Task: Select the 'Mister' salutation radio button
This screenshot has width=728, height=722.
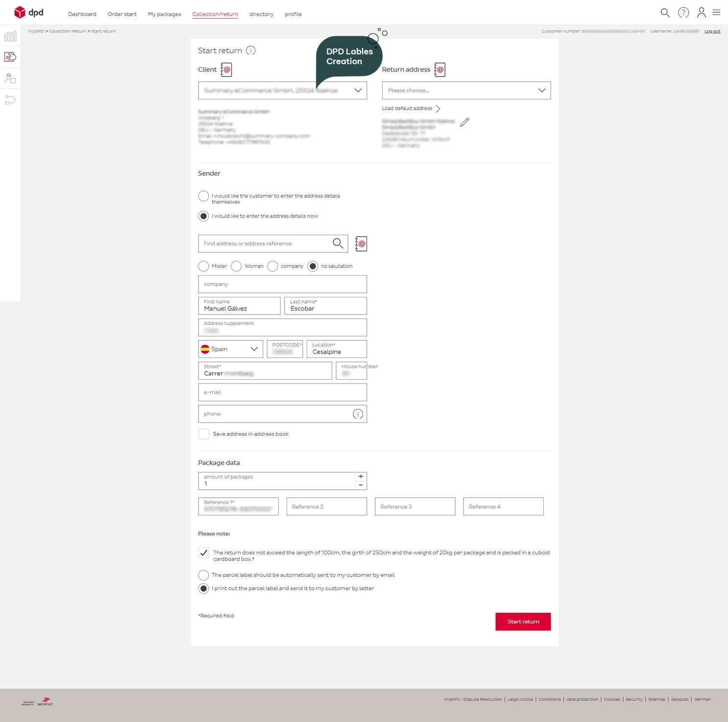Action: pyautogui.click(x=203, y=266)
